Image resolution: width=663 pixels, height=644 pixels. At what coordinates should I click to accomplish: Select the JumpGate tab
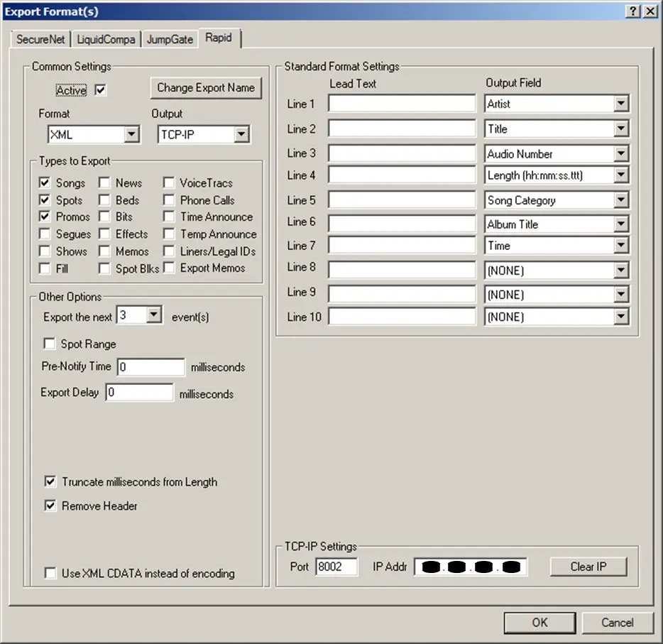[170, 39]
